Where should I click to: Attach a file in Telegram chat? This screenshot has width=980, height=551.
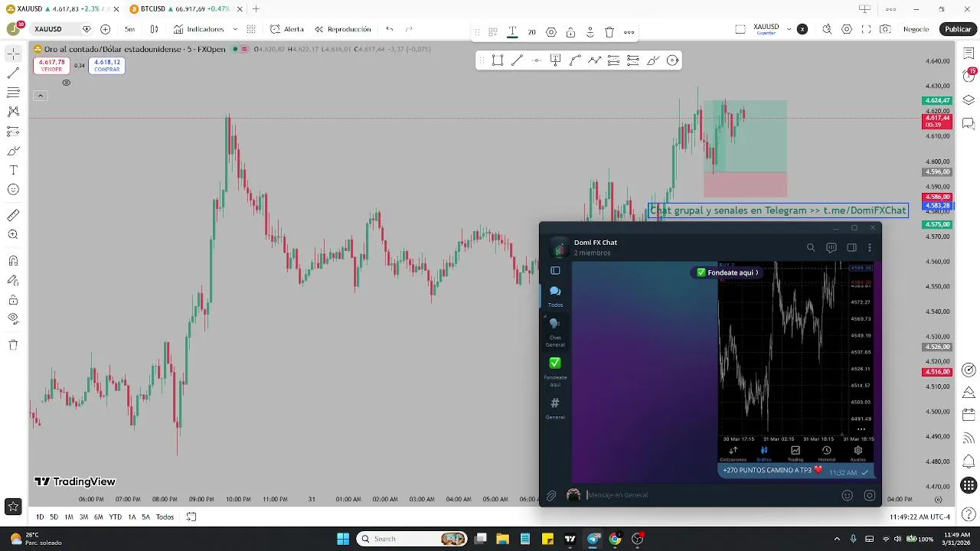(x=550, y=496)
